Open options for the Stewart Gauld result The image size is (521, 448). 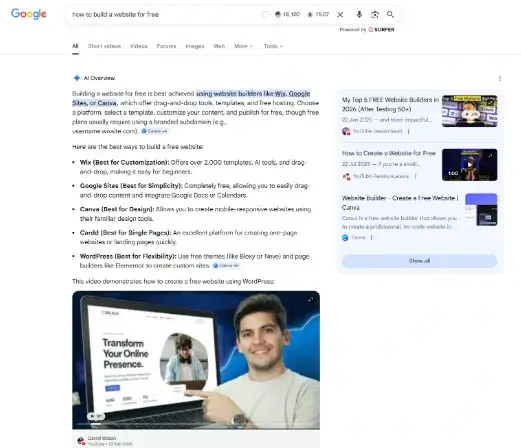coord(408,131)
